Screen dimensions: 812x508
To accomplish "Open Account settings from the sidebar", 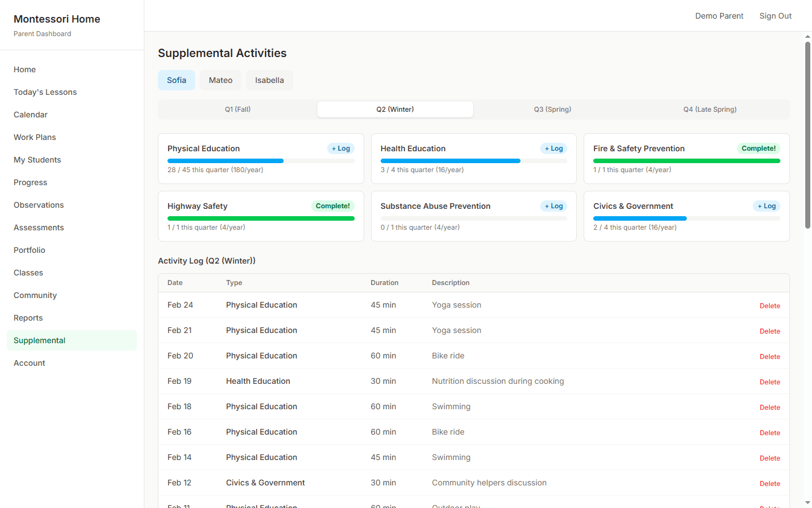I will click(x=29, y=362).
